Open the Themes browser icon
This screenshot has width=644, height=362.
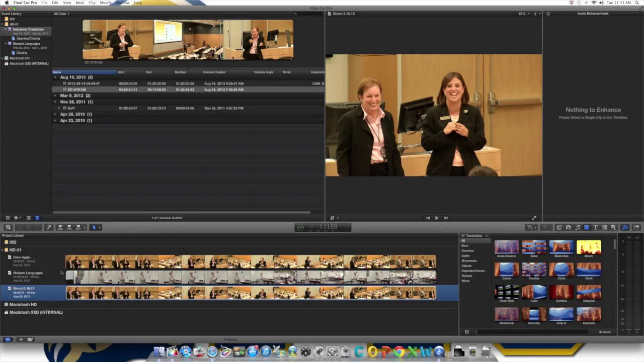tap(614, 227)
